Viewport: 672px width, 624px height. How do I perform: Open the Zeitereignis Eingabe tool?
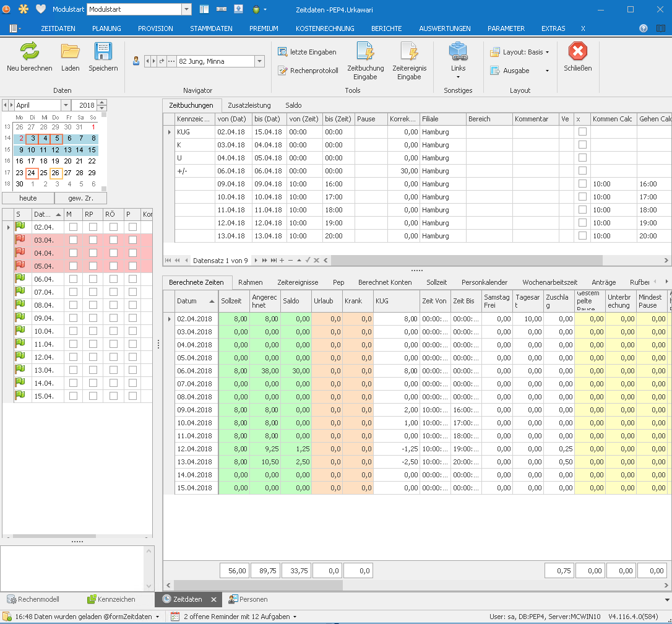coord(409,52)
